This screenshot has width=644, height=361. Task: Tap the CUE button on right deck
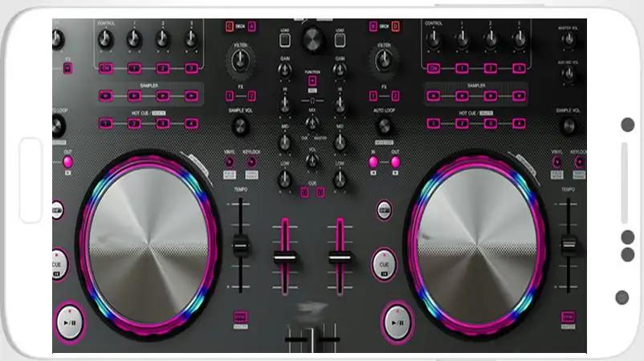coord(384,265)
